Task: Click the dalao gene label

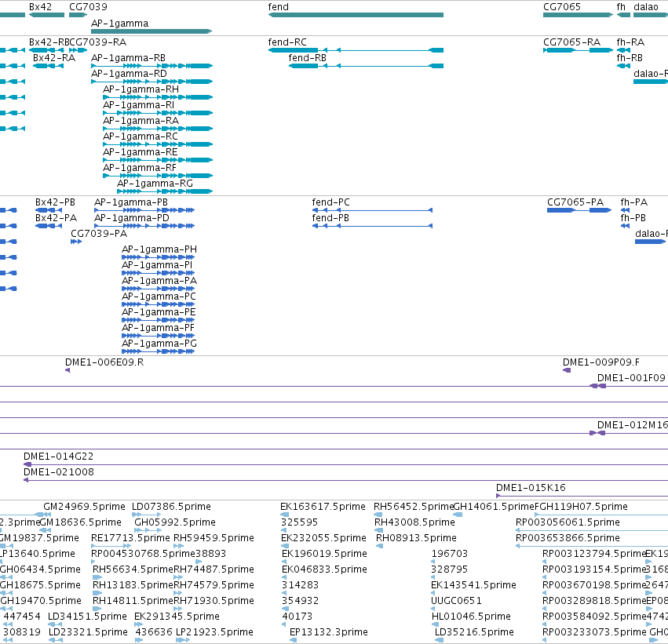Action: coord(646,7)
